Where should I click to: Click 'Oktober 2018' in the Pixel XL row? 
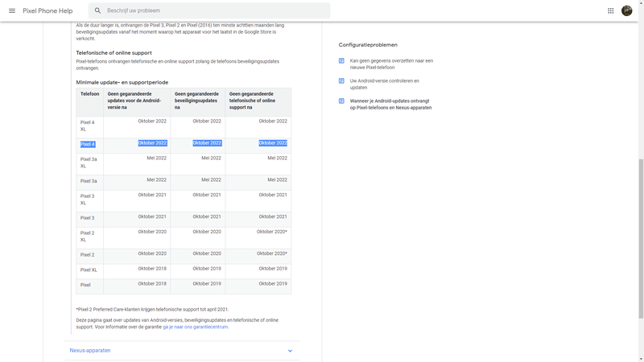click(x=152, y=269)
